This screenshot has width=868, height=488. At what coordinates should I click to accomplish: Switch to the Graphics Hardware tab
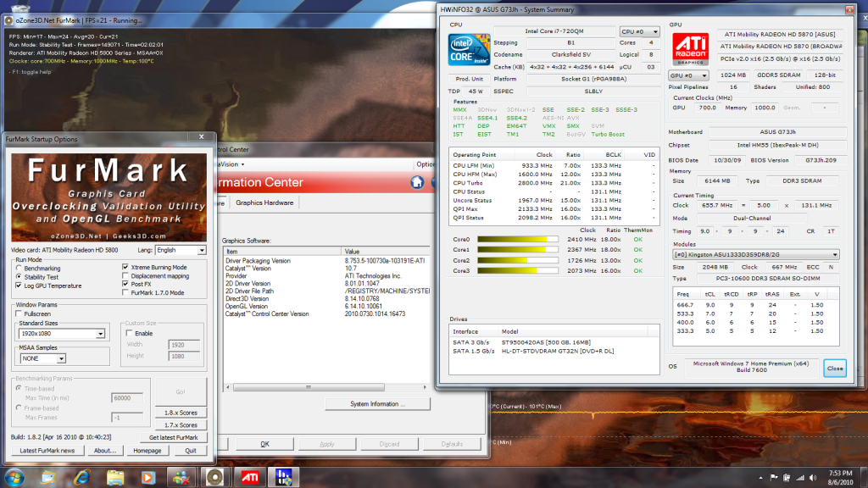tap(264, 202)
